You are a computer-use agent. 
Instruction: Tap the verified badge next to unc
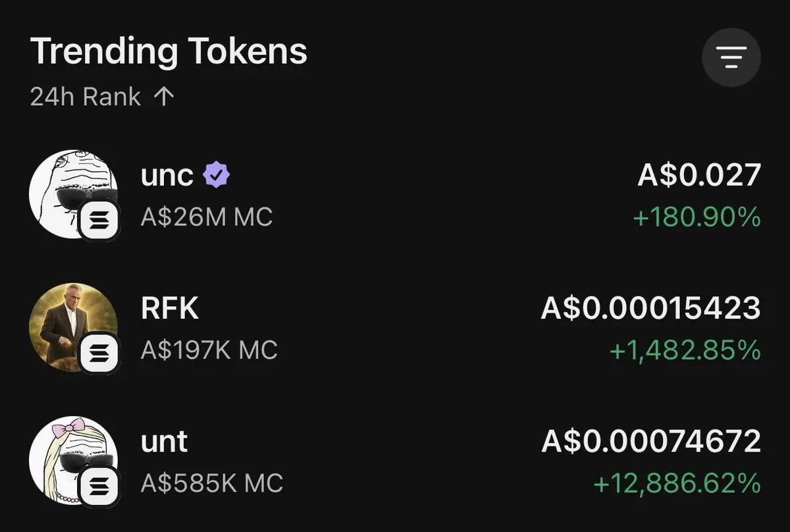pos(216,176)
